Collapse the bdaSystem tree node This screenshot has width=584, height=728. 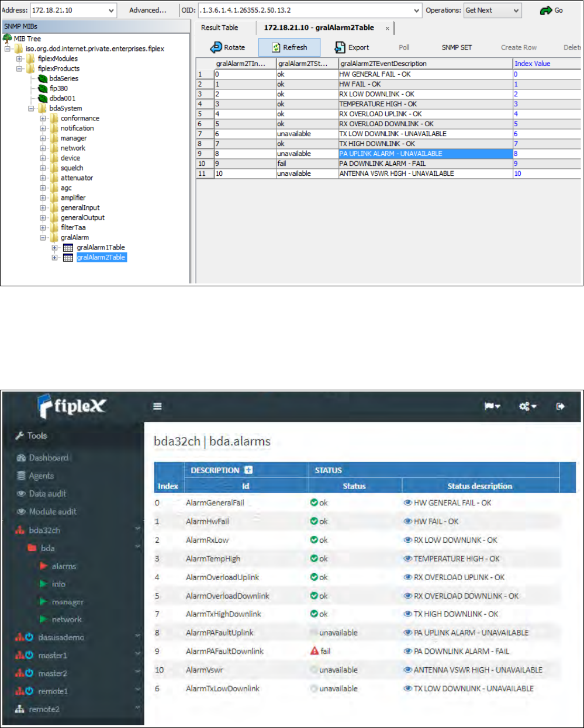(31, 108)
